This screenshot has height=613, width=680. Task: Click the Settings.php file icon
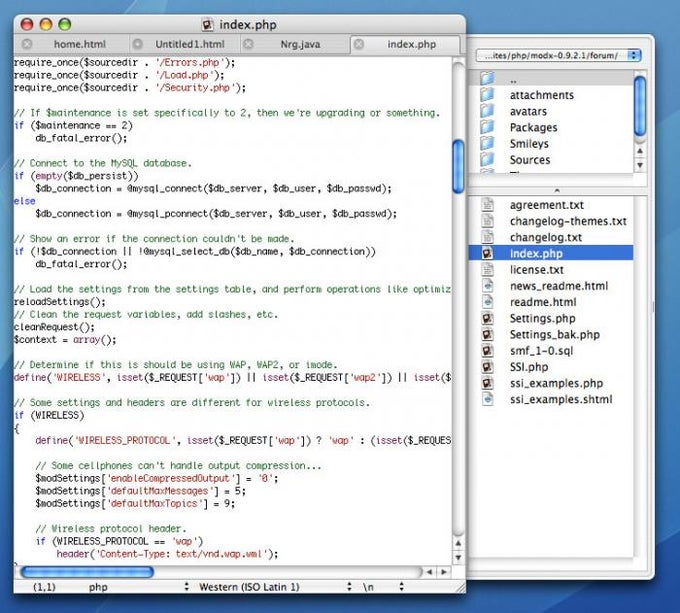(x=488, y=318)
